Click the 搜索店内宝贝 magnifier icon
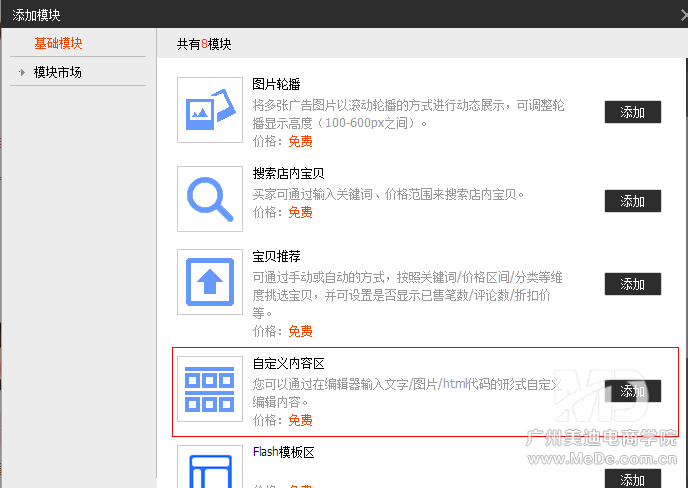Image resolution: width=688 pixels, height=488 pixels. (x=210, y=199)
